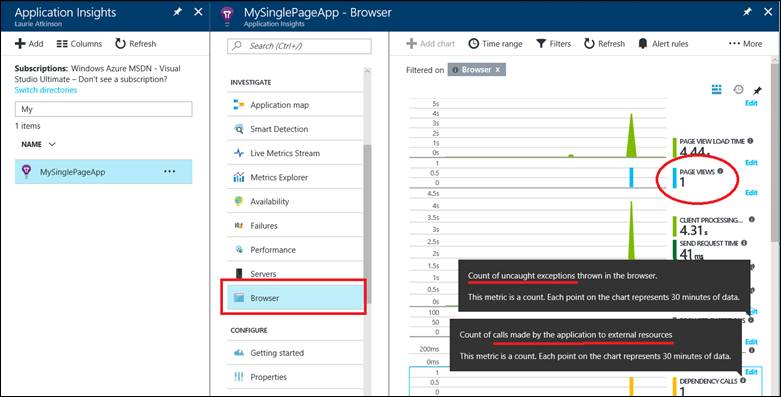The width and height of the screenshot is (781, 397).
Task: Click the info icon beside Page Views
Action: click(x=720, y=171)
